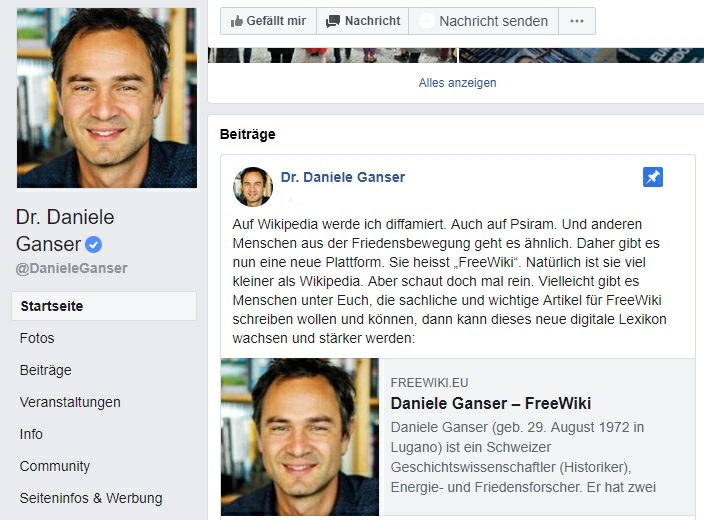Click the thumbs-up Gefällt mir icon
Image resolution: width=704 pixels, height=520 pixels.
237,21
